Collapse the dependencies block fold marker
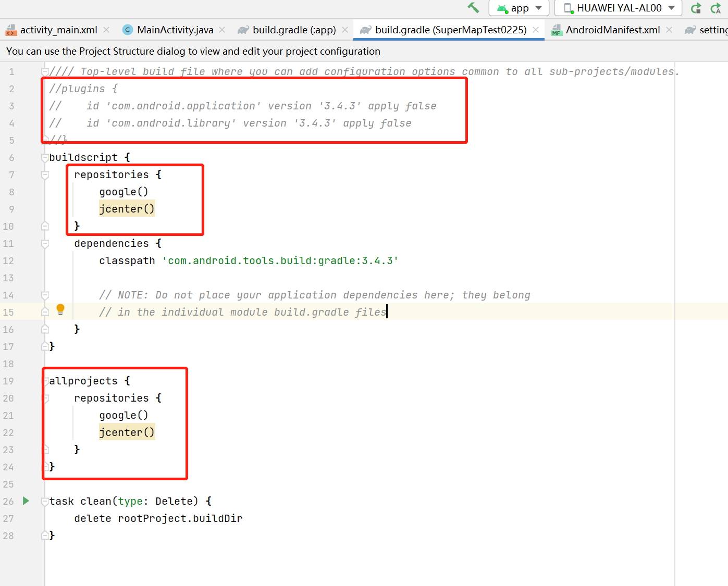This screenshot has height=586, width=728. (x=45, y=244)
